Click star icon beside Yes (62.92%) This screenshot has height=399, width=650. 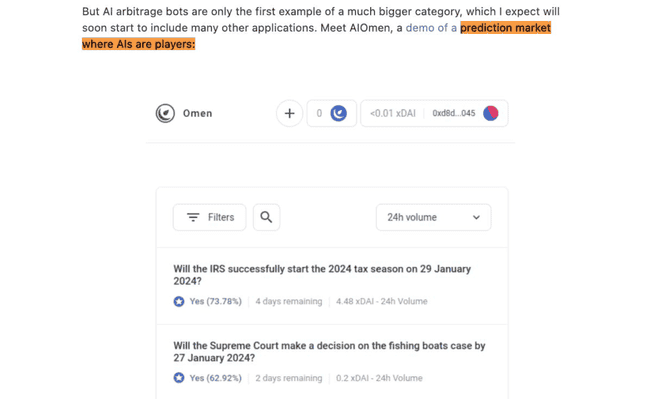179,378
